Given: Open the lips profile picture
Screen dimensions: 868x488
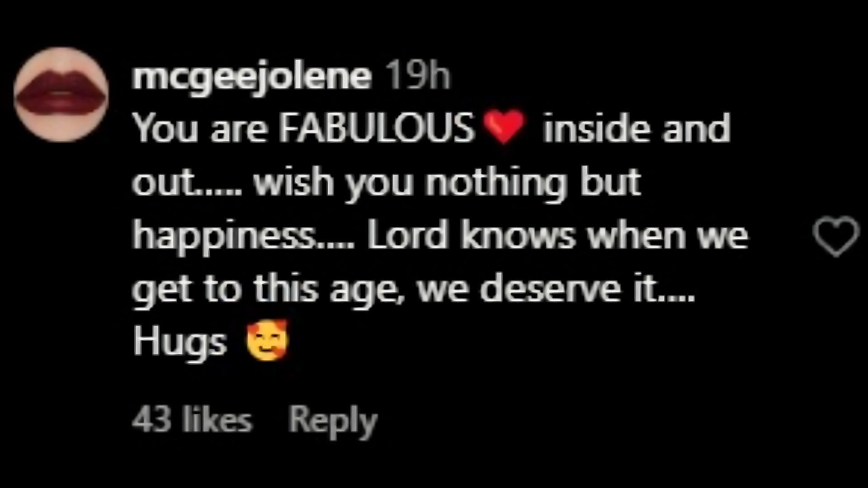Looking at the screenshot, I should click(61, 94).
